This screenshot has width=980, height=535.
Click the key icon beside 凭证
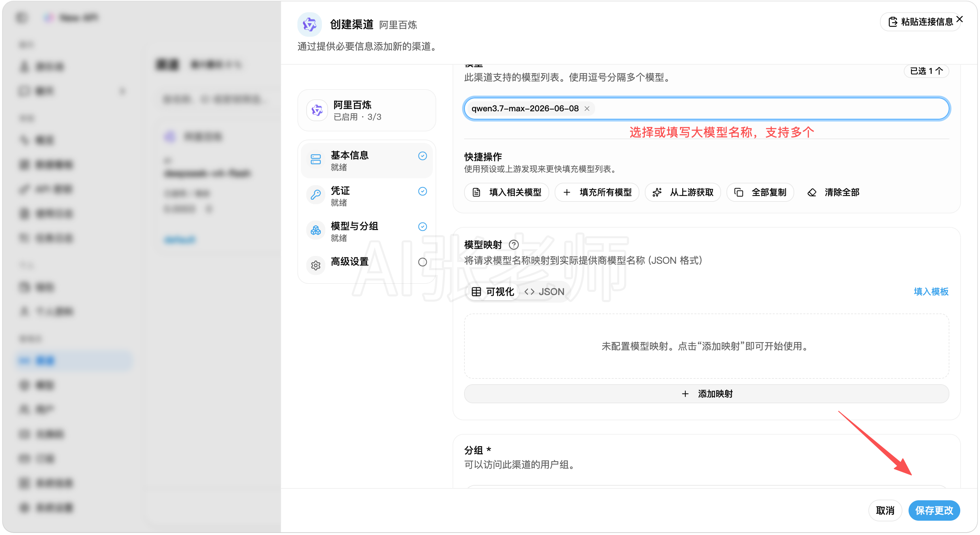315,194
